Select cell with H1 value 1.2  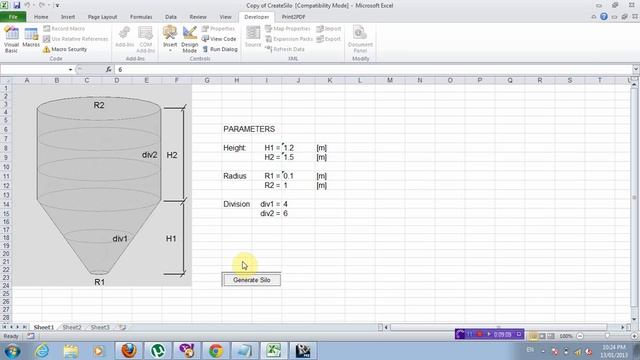298,148
